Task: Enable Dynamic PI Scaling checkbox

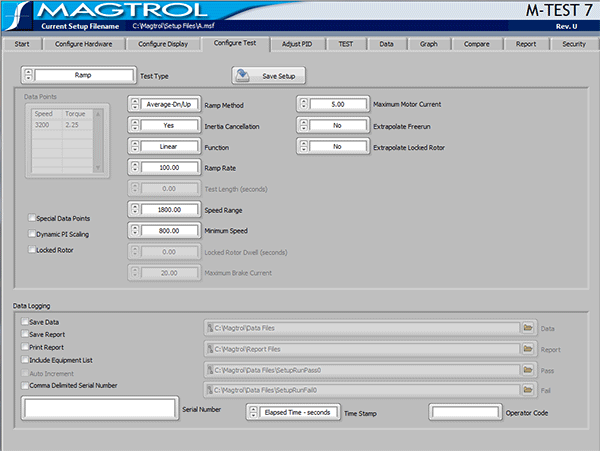Action: point(32,233)
